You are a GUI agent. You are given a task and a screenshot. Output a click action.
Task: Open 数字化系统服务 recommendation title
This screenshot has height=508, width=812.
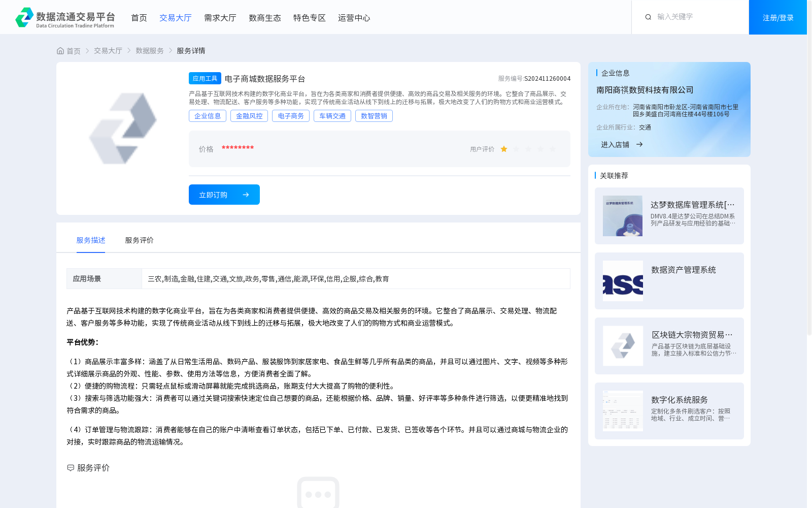680,400
